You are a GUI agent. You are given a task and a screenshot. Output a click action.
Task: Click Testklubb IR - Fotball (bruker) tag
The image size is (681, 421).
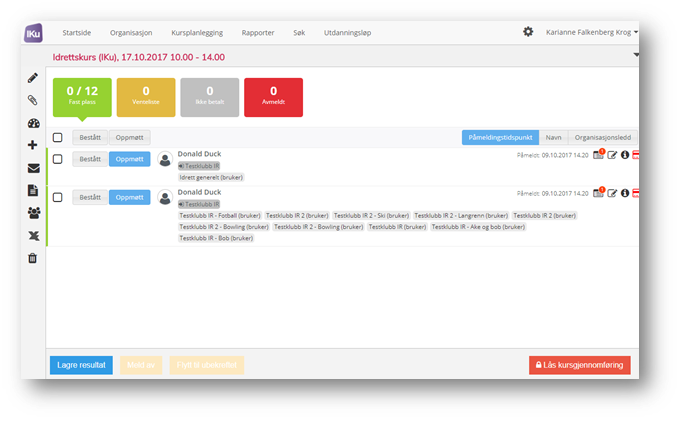coord(220,215)
